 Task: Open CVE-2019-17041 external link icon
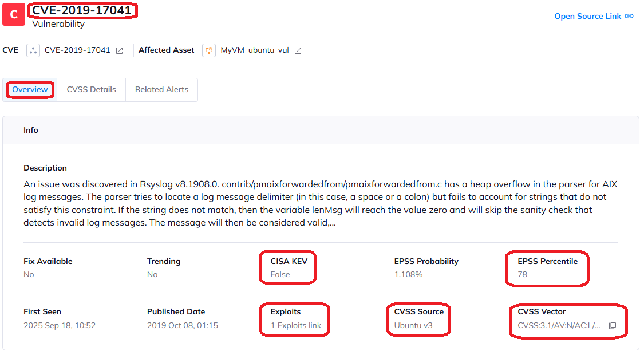point(120,50)
